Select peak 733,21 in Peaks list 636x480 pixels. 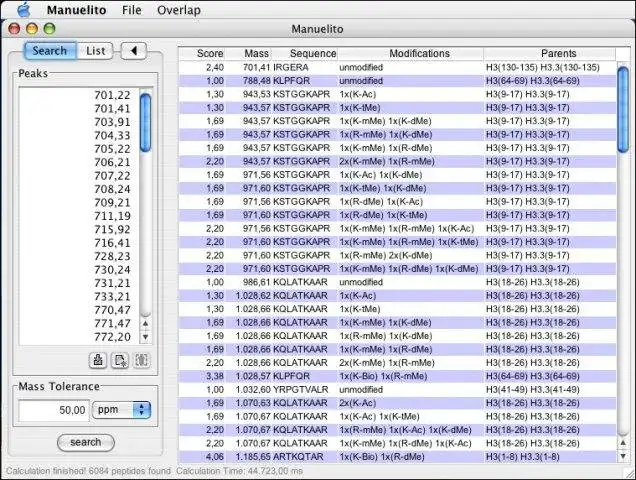112,297
